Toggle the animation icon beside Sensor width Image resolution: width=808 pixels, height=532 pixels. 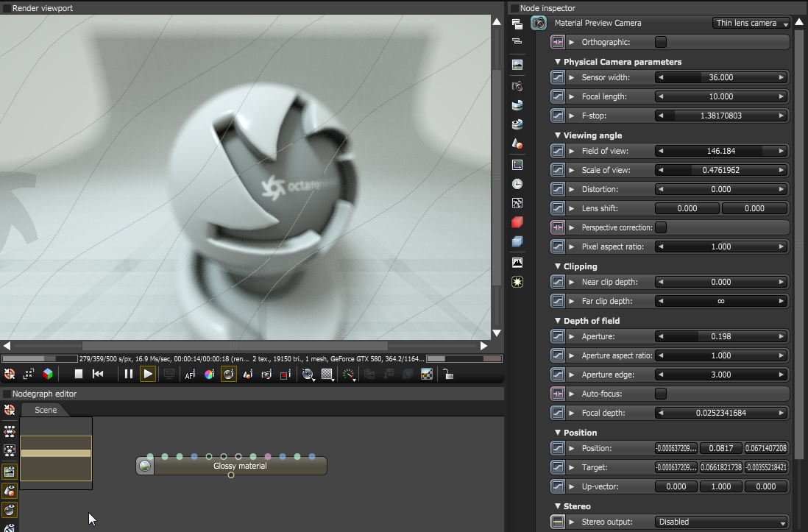(x=558, y=77)
